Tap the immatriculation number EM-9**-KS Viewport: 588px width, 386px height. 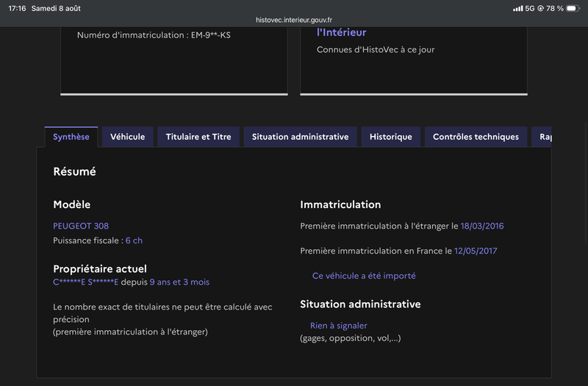[x=211, y=35]
